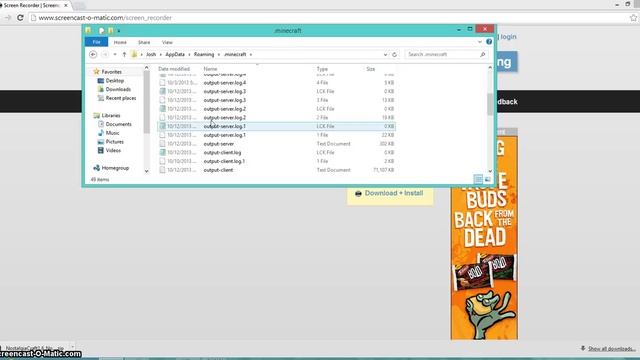Select the LCK File named output-server.log.2
This screenshot has width=640, height=360.
tap(276, 109)
